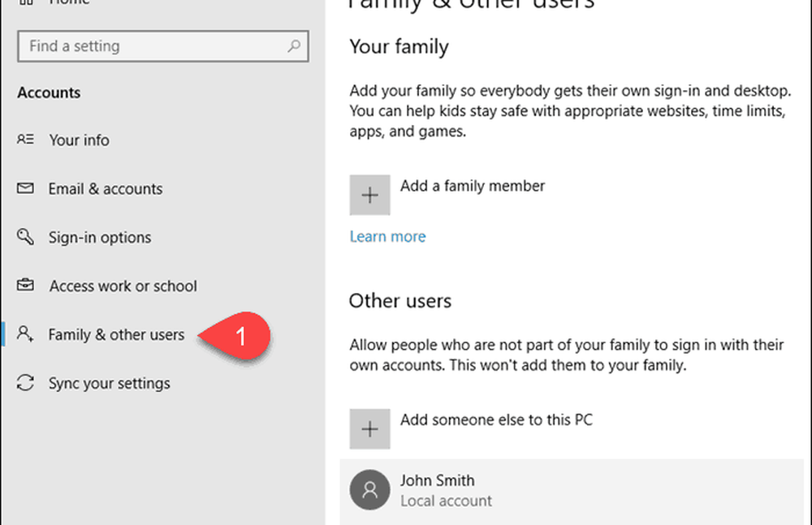Select the John Smith account name
Screen dimensions: 812x525
tap(437, 480)
